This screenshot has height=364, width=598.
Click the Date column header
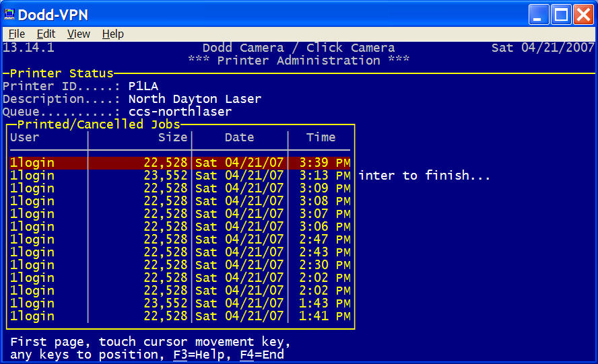(239, 137)
